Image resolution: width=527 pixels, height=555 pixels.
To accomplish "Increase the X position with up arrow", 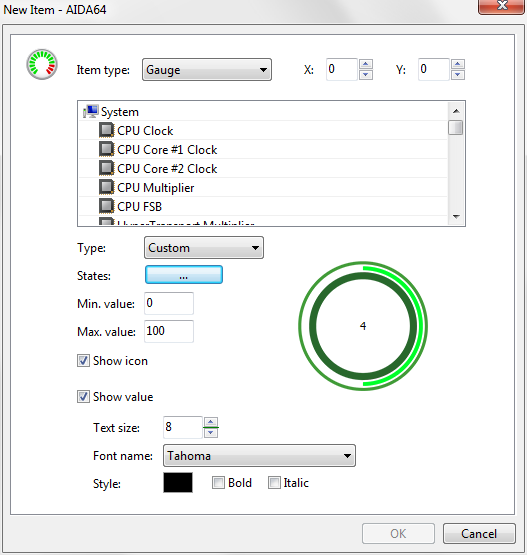I will point(366,64).
